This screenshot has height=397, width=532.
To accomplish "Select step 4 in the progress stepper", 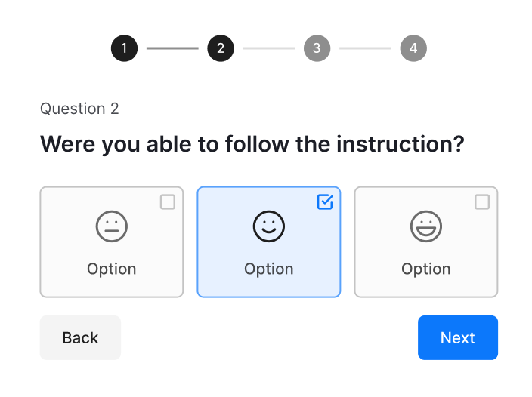I will tap(413, 49).
